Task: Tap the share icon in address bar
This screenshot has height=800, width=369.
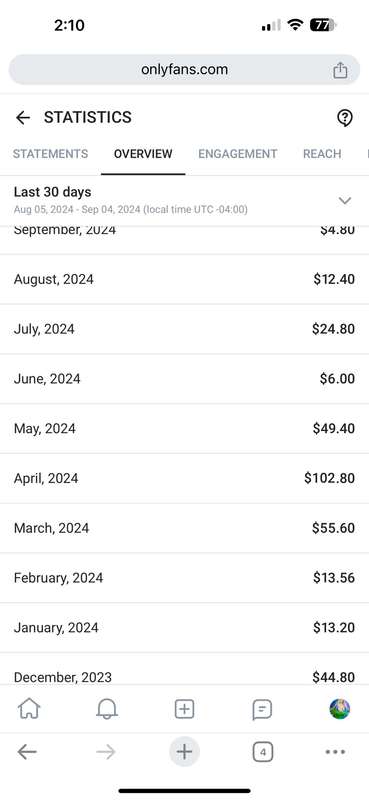Action: 340,70
